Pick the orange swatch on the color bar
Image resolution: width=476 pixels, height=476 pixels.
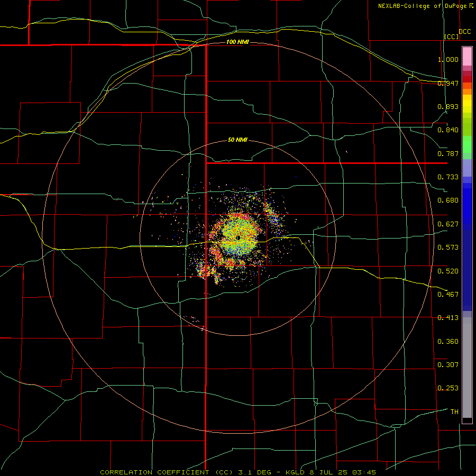point(467,92)
